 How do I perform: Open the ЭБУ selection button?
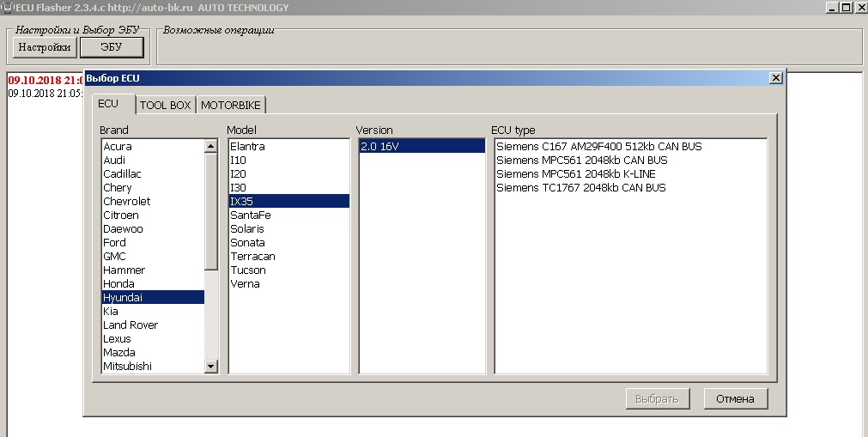point(112,47)
